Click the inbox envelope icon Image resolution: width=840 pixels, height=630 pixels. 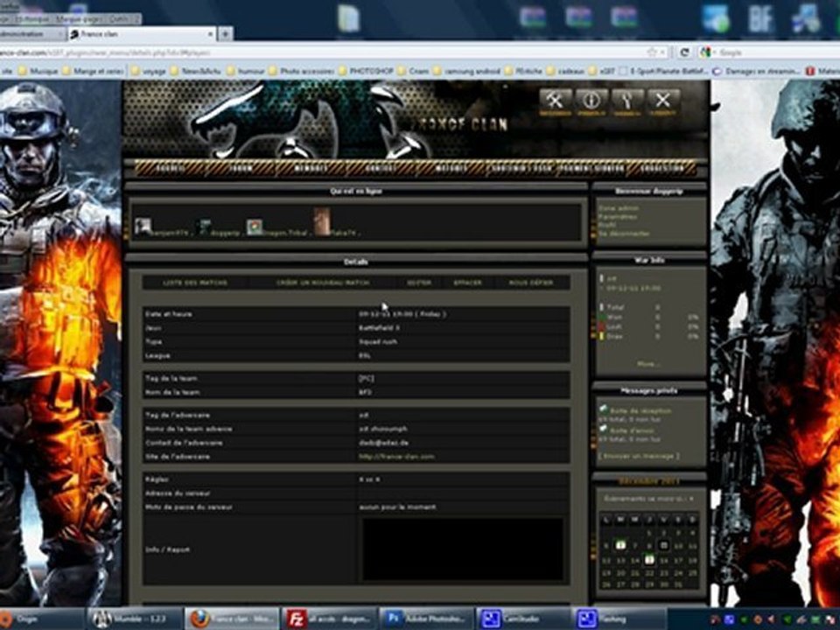click(603, 409)
